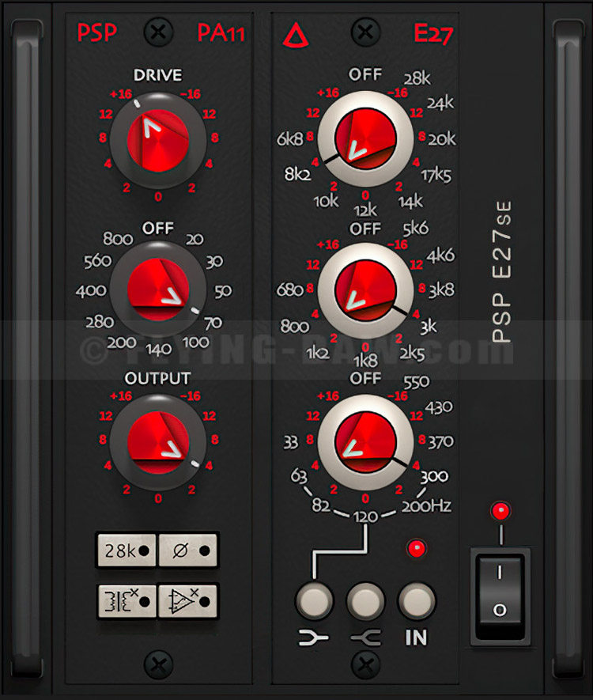This screenshot has width=593, height=700.
Task: Select 63 on the low band ring
Action: click(x=299, y=475)
